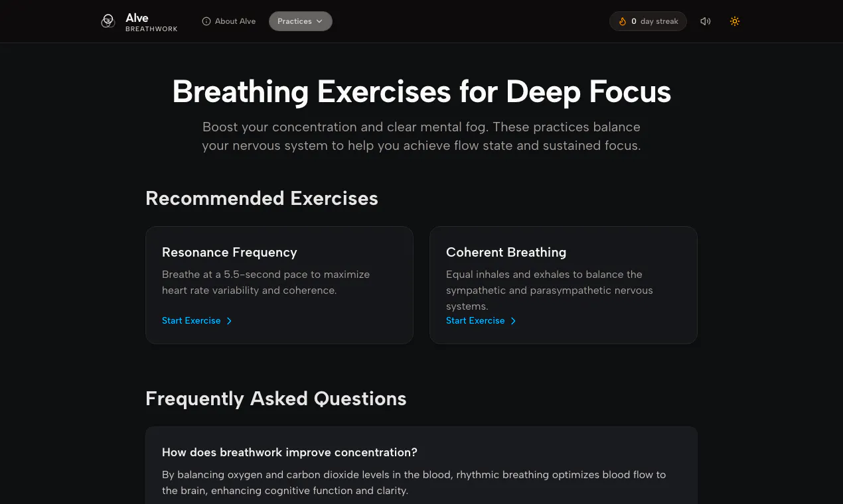Click the Recommended Exercises heading
Image resolution: width=843 pixels, height=504 pixels.
(x=262, y=198)
